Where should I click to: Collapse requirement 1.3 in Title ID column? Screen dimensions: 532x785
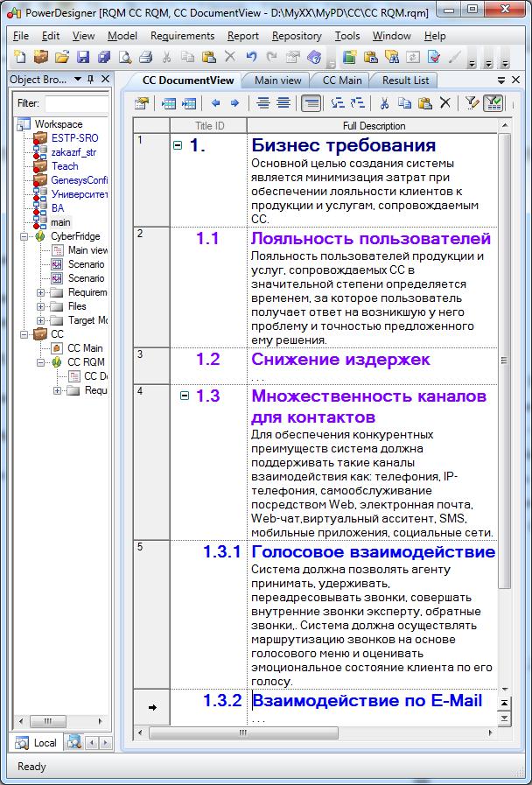point(184,396)
